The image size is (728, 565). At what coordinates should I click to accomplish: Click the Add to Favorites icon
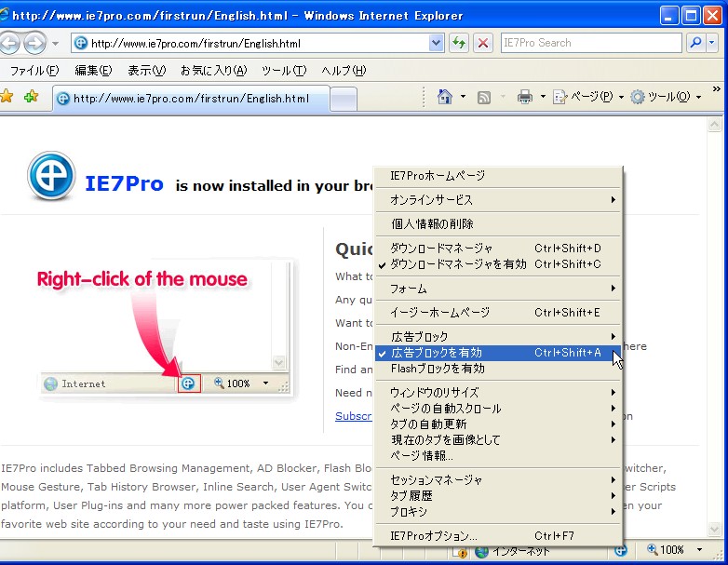click(31, 97)
